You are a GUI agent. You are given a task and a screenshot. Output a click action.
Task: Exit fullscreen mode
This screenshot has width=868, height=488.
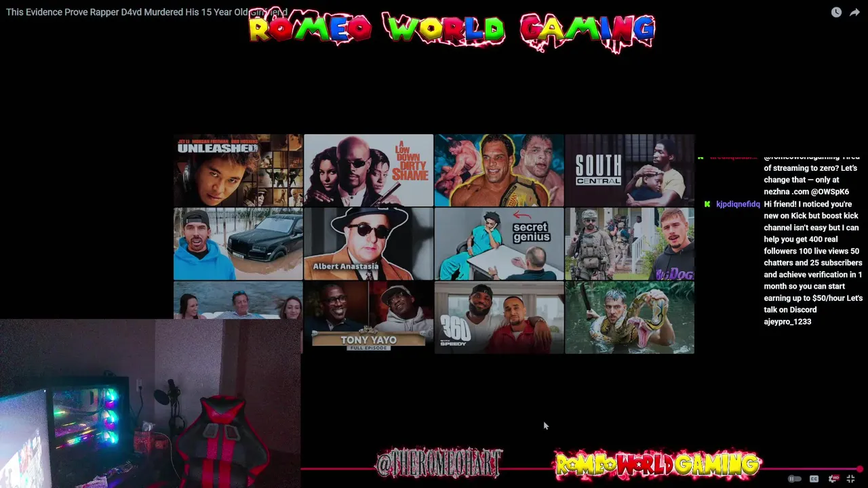point(850,479)
